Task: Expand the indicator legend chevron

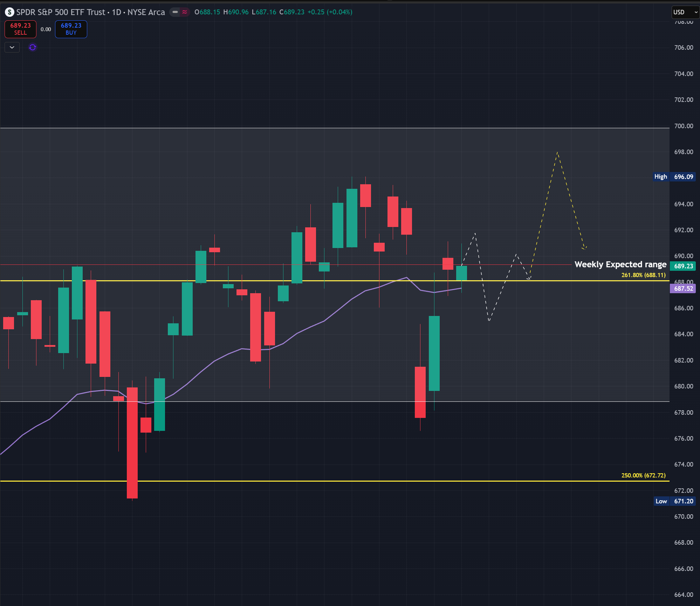Action: 12,47
